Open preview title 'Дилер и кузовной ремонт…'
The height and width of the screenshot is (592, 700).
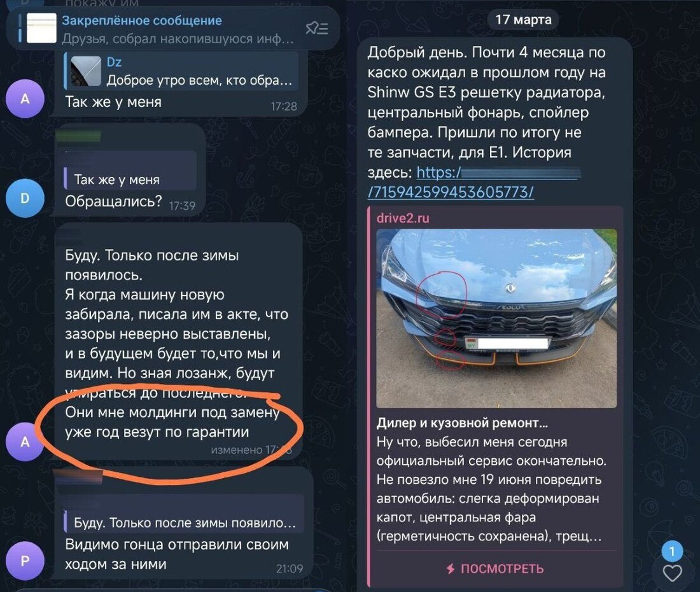(x=462, y=423)
